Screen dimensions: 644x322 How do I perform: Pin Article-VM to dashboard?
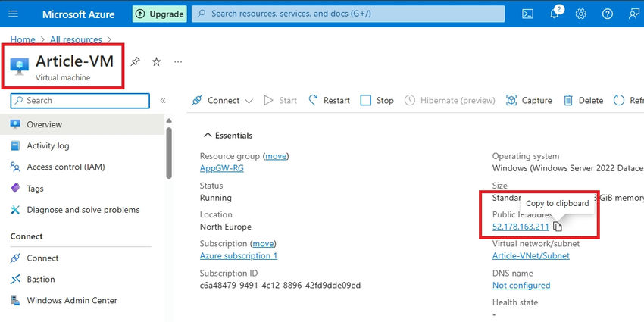[x=135, y=62]
